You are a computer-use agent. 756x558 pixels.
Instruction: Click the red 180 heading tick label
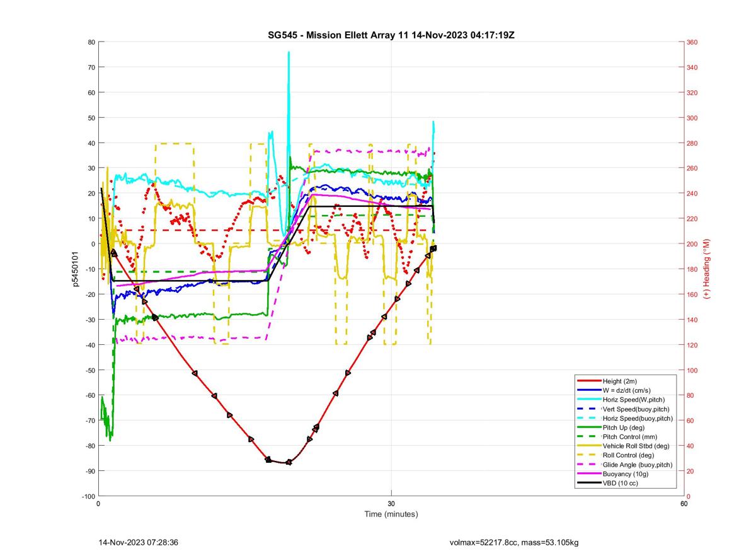[x=693, y=269]
